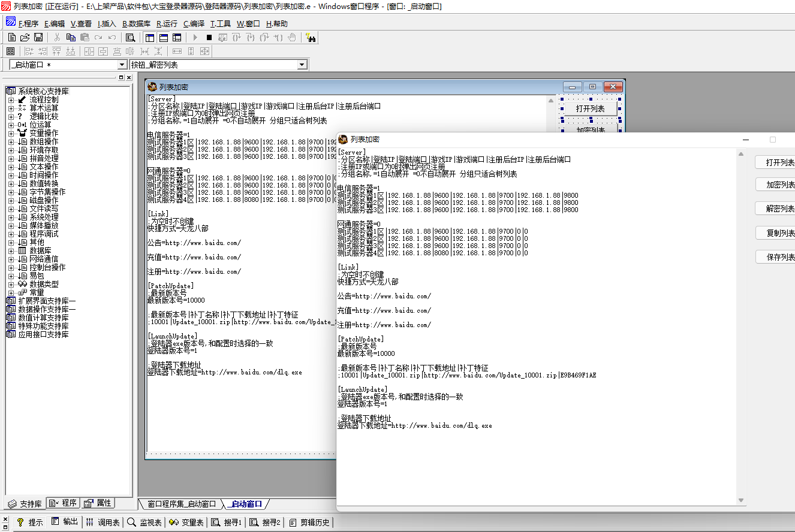Viewport: 795px width, 532px height.
Task: Click the hand icon in run toolbar
Action: [292, 38]
